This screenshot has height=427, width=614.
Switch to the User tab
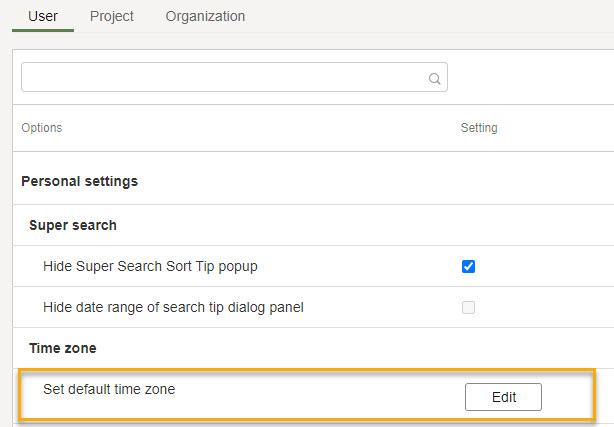(x=43, y=16)
